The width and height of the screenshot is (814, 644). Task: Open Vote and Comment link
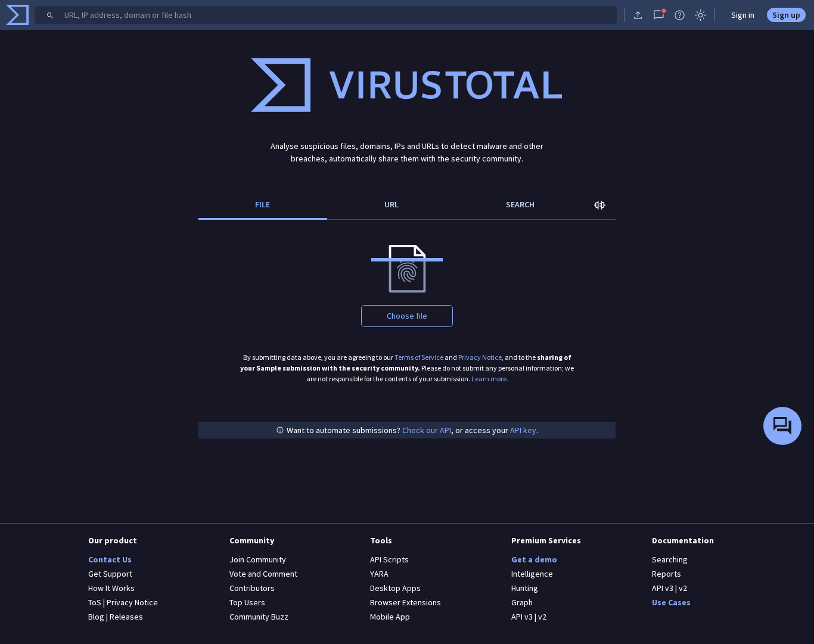(263, 574)
